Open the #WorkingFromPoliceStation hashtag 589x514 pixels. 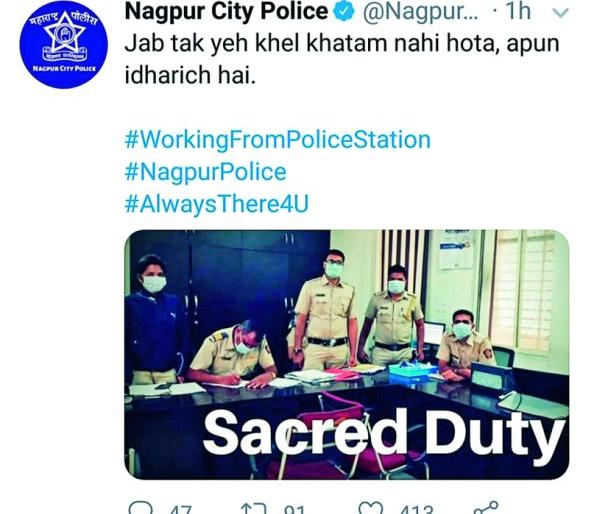point(278,141)
